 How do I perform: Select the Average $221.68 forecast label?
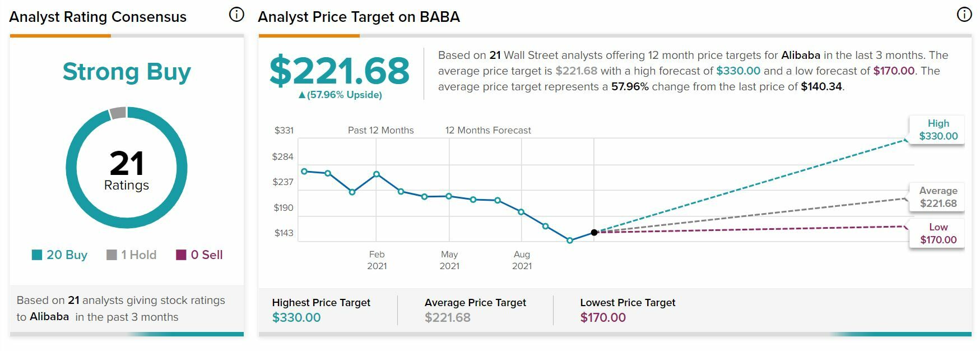pyautogui.click(x=937, y=197)
